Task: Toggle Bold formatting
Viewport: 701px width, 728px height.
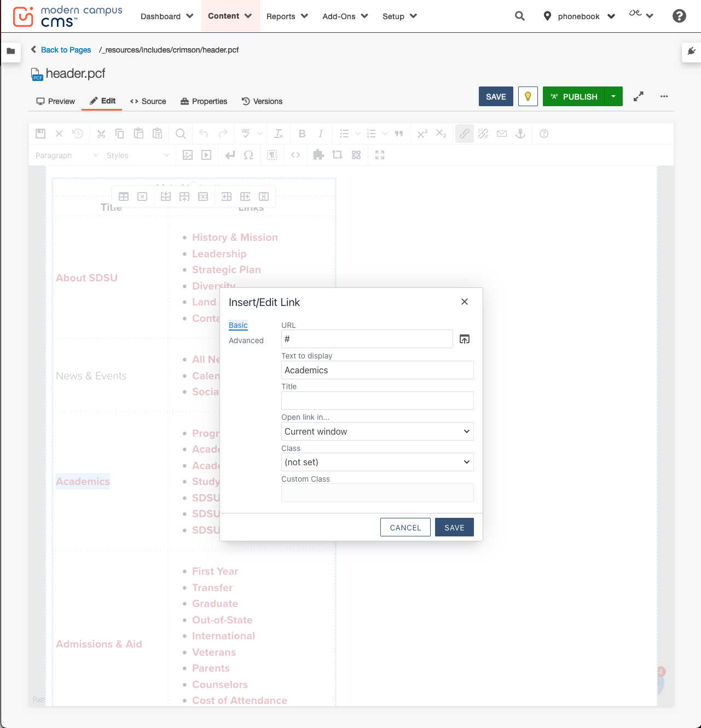Action: coord(302,134)
